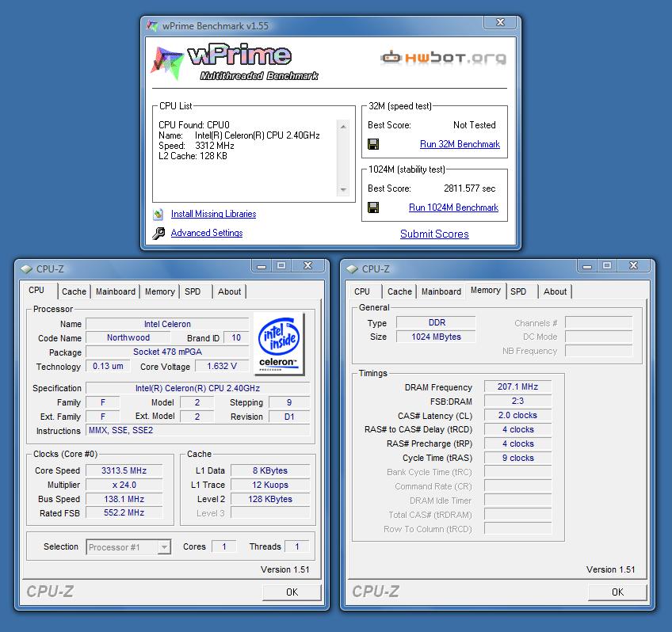Open Mainboard tab in the CPU-Z window showing Processor
The width and height of the screenshot is (672, 632).
115,291
